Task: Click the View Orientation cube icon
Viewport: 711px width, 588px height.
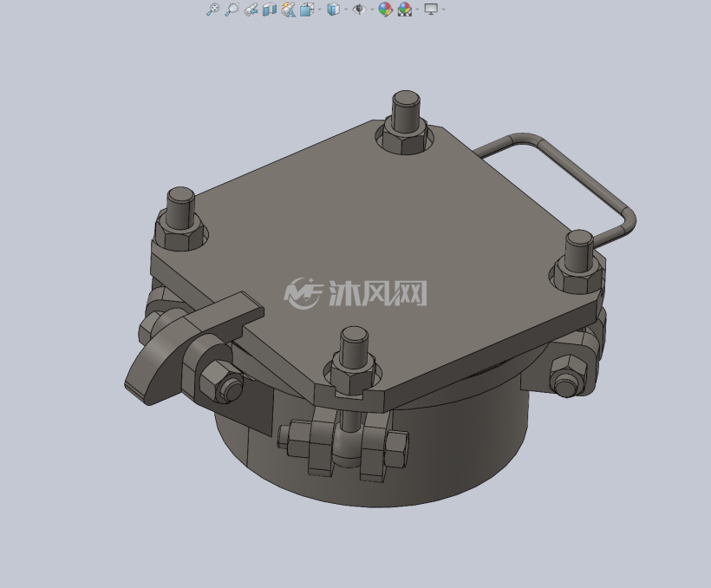Action: [x=307, y=9]
